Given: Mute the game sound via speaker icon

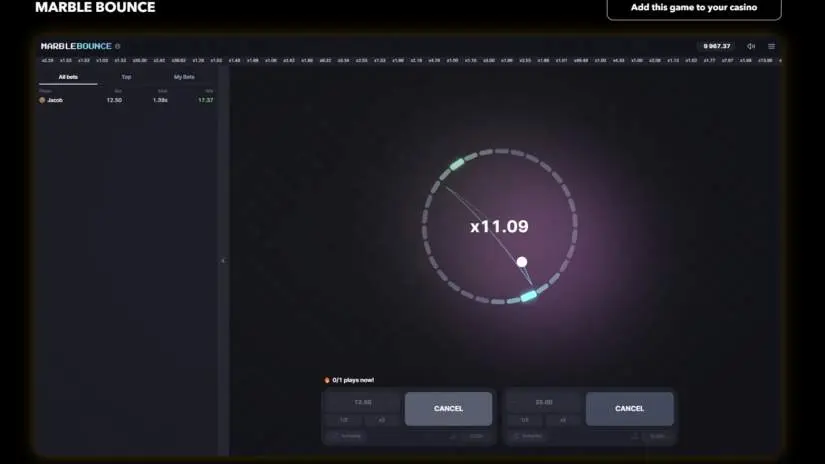Looking at the screenshot, I should [751, 46].
